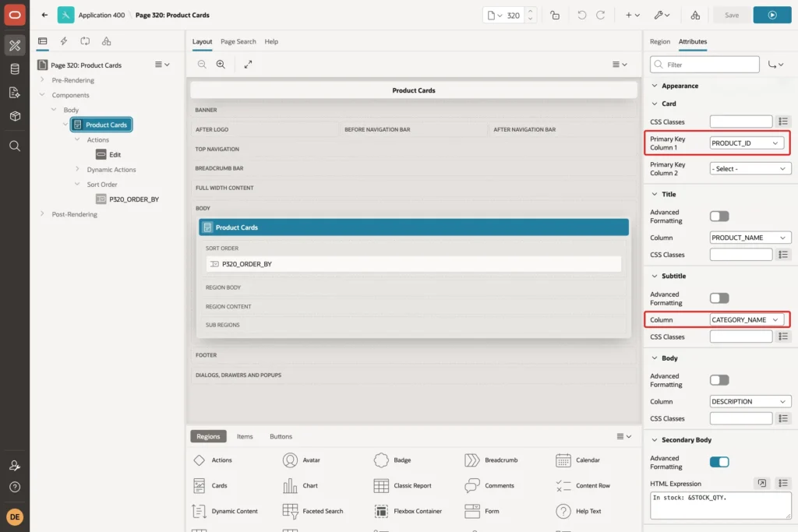Open SQL Workshop database icon in sidebar
Screen dimensions: 798x532
[x=15, y=69]
